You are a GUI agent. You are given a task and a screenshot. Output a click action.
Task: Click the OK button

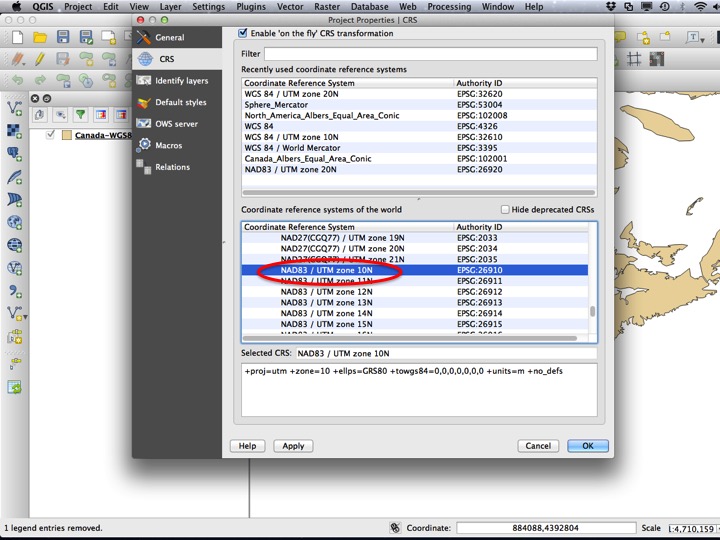point(588,446)
